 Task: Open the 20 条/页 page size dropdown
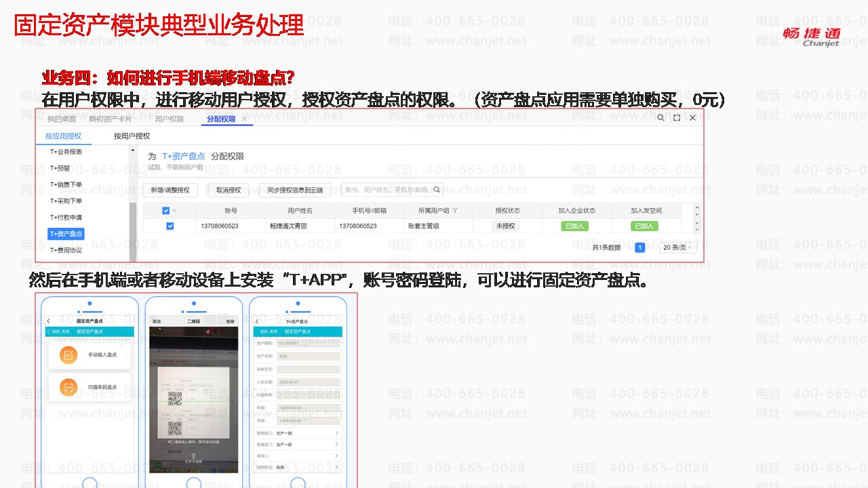click(678, 247)
